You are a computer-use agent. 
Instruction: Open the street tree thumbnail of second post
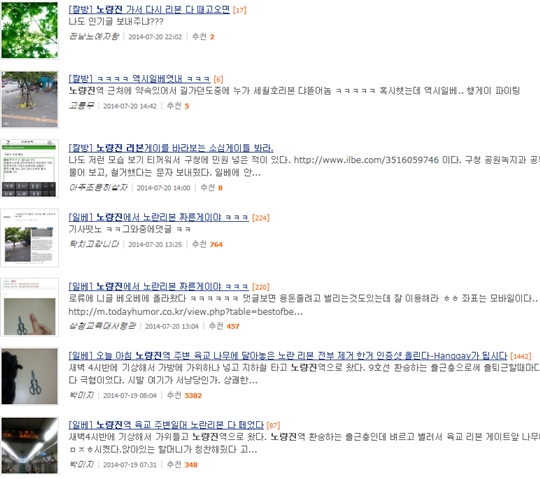30,100
